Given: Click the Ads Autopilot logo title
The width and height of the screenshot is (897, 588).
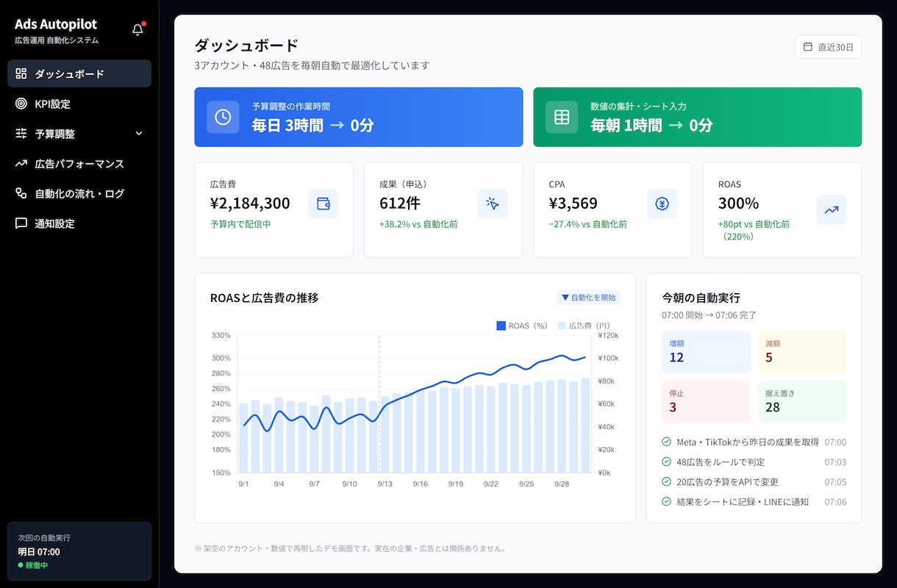Looking at the screenshot, I should point(56,24).
